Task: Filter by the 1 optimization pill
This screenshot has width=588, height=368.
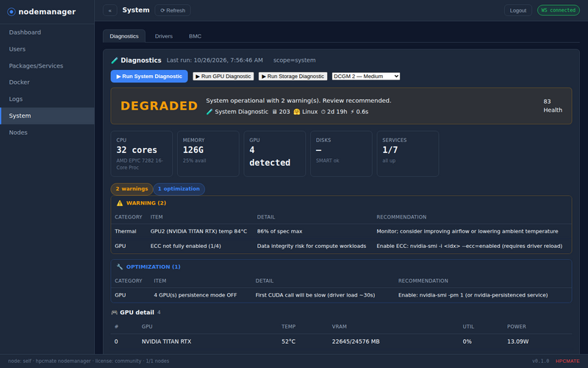Action: tap(179, 189)
